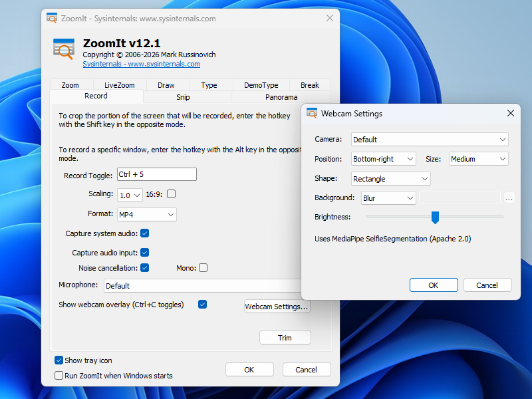
Task: Open the Camera dropdown
Action: click(x=430, y=140)
